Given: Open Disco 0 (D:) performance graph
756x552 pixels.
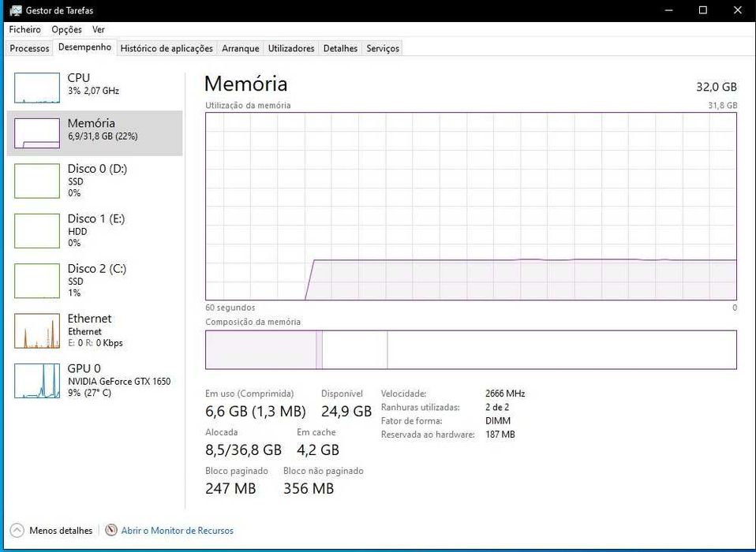Looking at the screenshot, I should click(37, 181).
